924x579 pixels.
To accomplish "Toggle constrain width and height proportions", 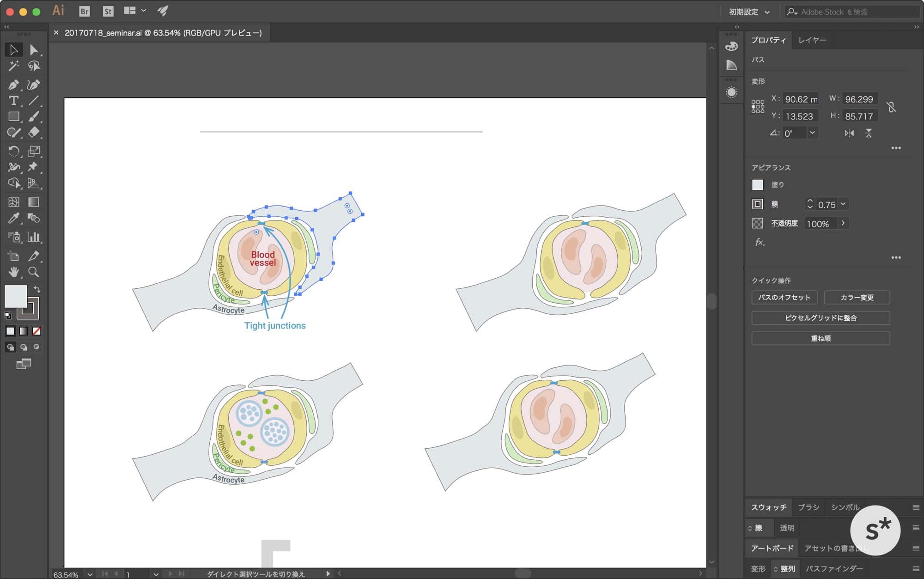I will point(891,107).
